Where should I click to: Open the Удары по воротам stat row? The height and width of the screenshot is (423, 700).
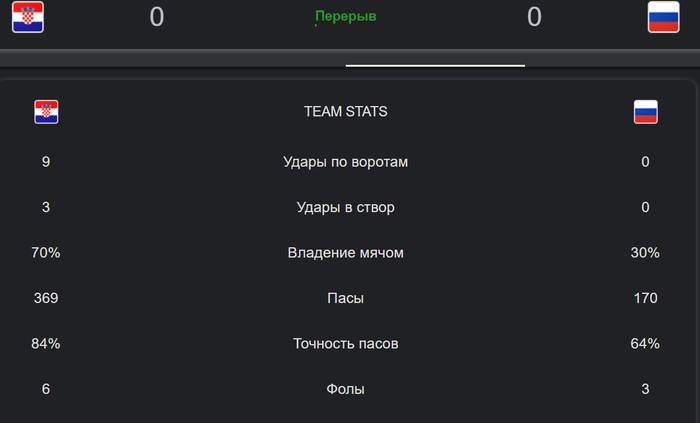tap(346, 162)
